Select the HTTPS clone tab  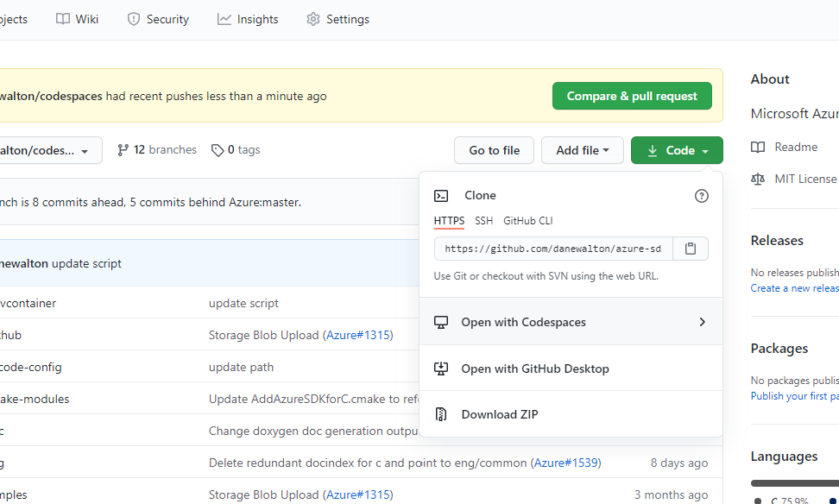449,221
